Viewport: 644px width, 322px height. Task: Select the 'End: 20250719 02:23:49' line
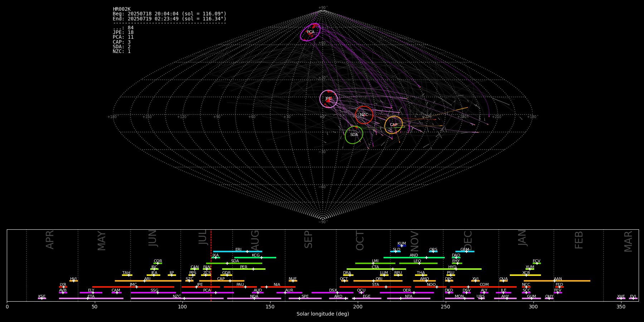tap(170, 19)
